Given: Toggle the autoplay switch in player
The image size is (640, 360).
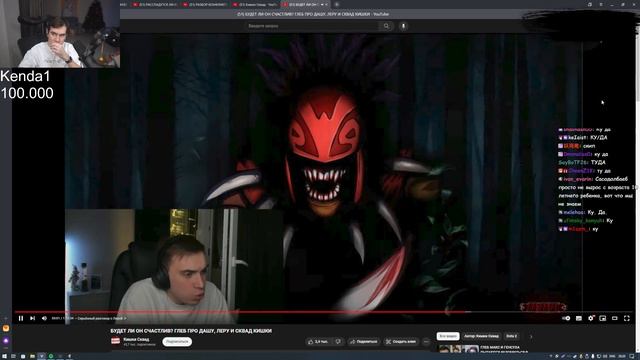Looking at the screenshot, I should (567, 318).
